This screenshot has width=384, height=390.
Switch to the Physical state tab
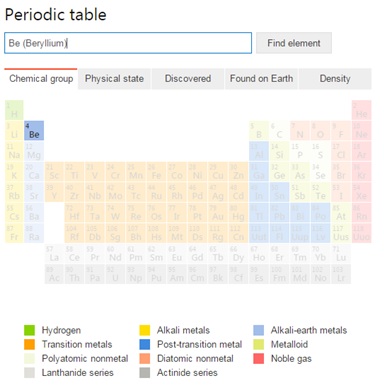click(x=114, y=79)
